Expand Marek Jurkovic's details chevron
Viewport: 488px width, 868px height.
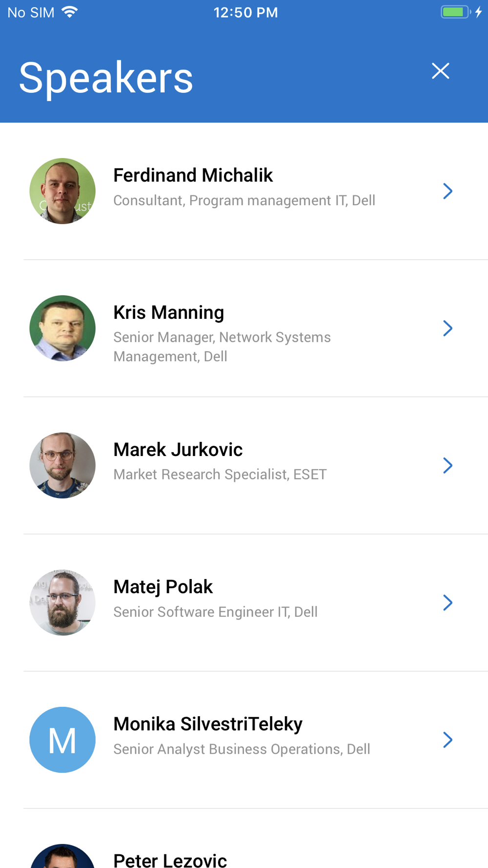[447, 465]
